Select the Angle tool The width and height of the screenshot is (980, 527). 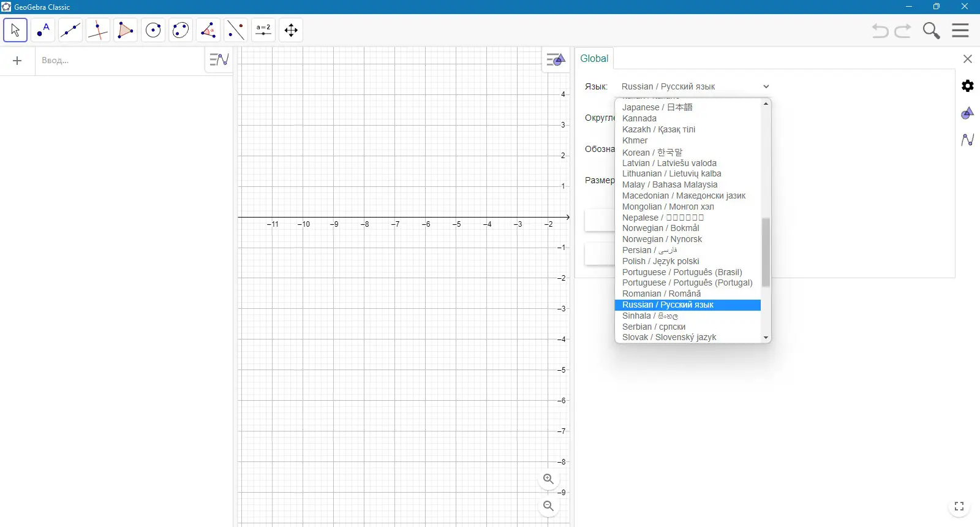click(208, 30)
